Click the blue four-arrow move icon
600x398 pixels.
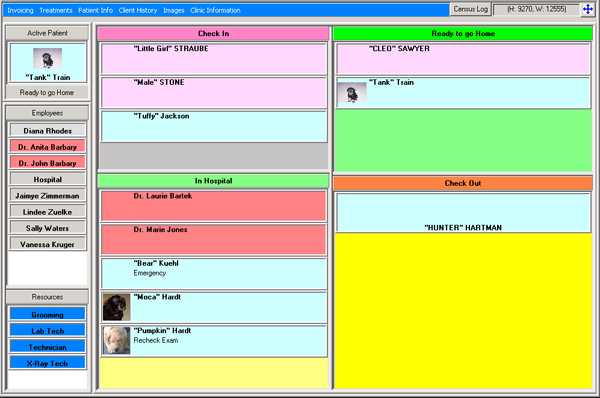(x=588, y=9)
